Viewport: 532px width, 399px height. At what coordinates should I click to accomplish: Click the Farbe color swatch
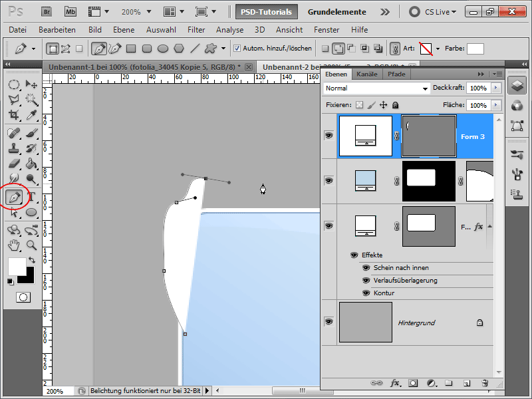475,49
